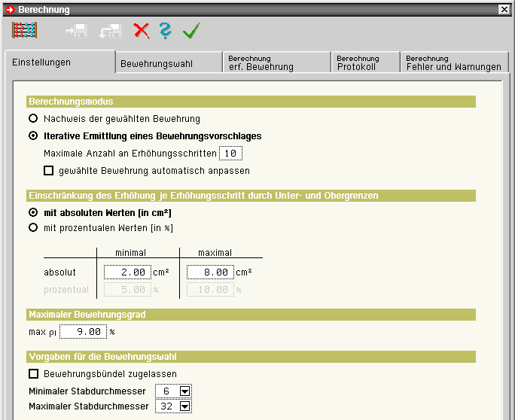Click the grayed save settings icon
Image resolution: width=515 pixels, height=420 pixels.
75,31
